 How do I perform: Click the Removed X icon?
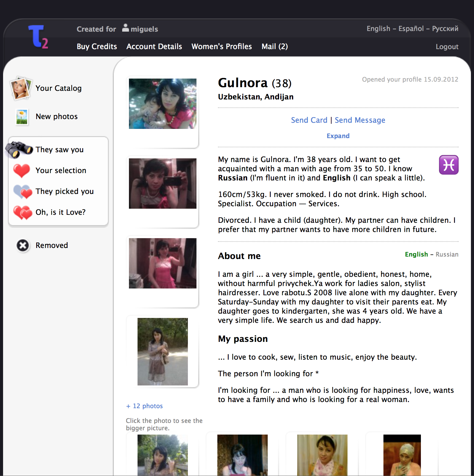click(x=23, y=246)
